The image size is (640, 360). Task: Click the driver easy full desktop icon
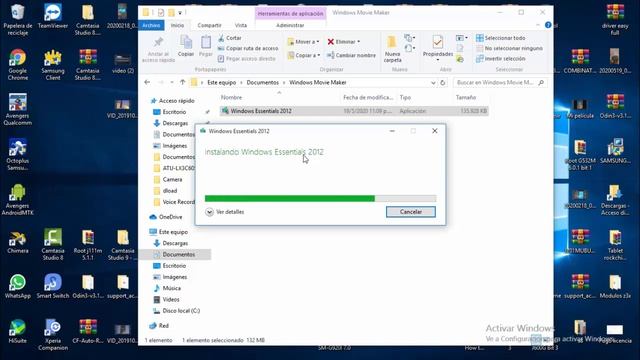(615, 20)
